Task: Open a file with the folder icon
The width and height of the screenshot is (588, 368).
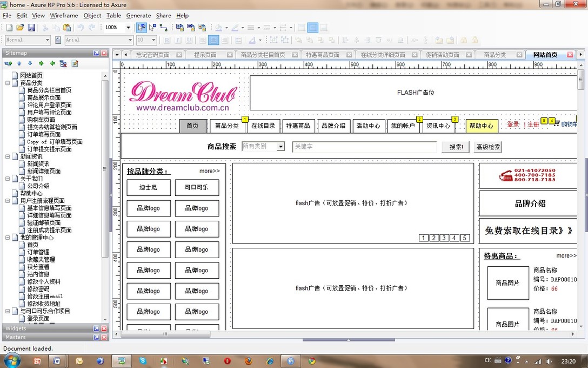Action: click(x=20, y=28)
